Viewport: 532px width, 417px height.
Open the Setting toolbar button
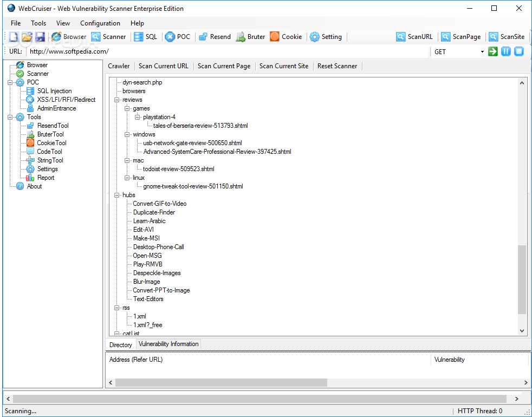coord(326,37)
